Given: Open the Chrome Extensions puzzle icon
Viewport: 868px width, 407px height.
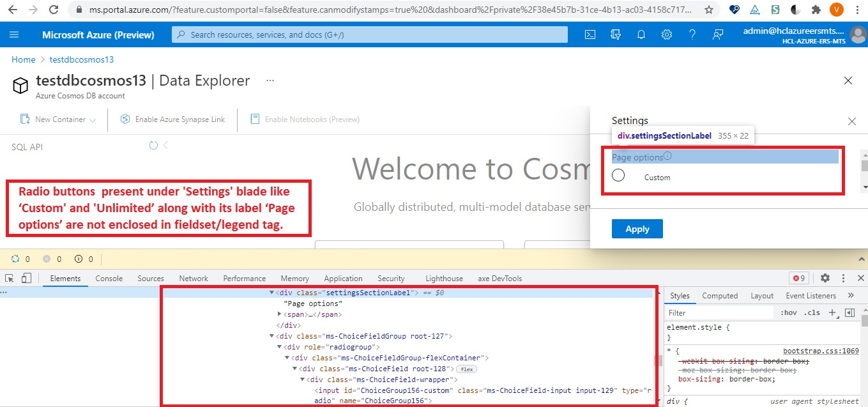Looking at the screenshot, I should pyautogui.click(x=816, y=10).
